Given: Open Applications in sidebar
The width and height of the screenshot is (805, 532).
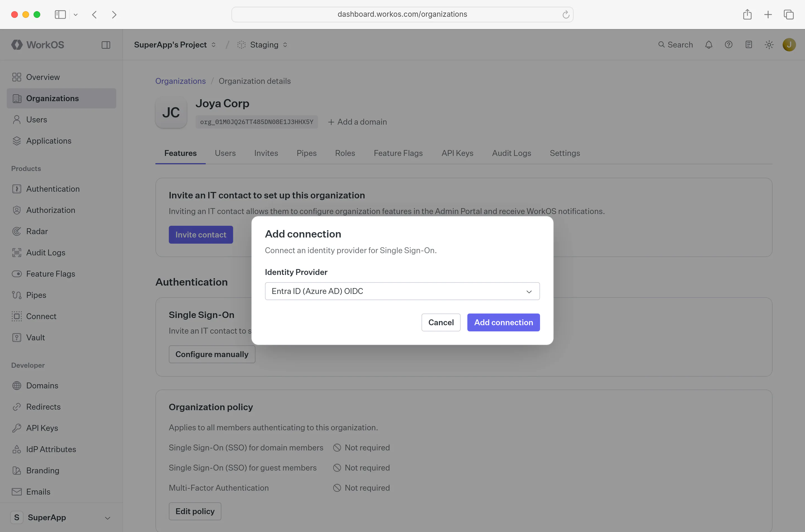Looking at the screenshot, I should [x=61, y=141].
